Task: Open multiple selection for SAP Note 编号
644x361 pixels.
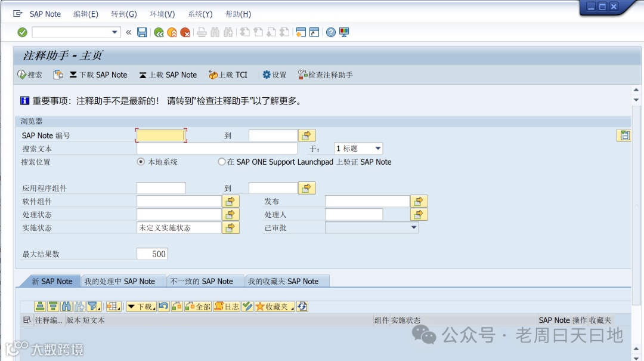Action: (307, 135)
